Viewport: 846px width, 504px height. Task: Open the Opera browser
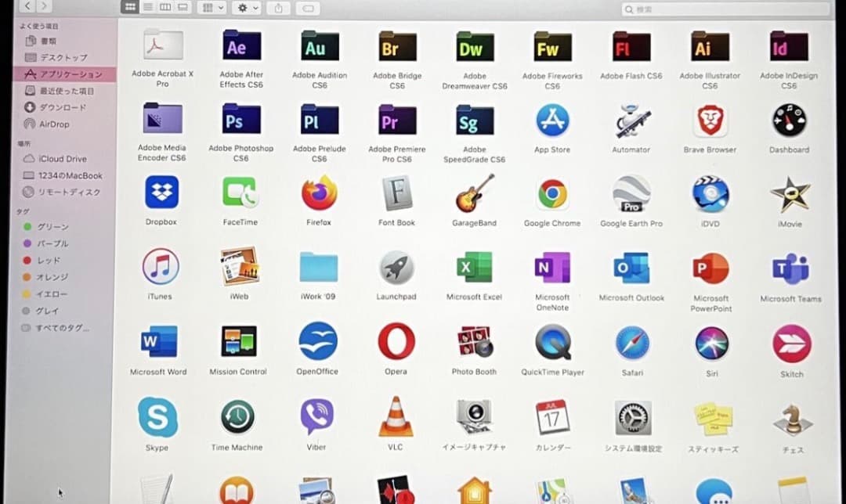(396, 341)
